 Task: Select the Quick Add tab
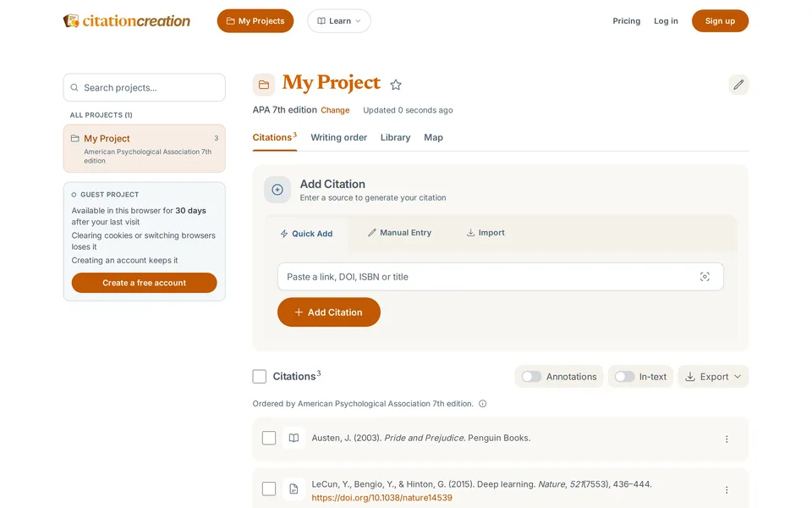[x=306, y=234]
